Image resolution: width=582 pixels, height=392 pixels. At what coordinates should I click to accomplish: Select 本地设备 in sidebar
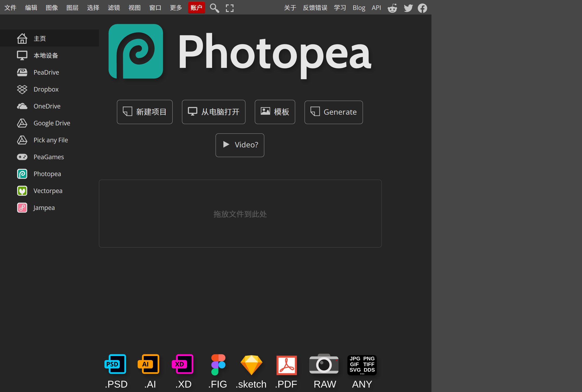49,55
